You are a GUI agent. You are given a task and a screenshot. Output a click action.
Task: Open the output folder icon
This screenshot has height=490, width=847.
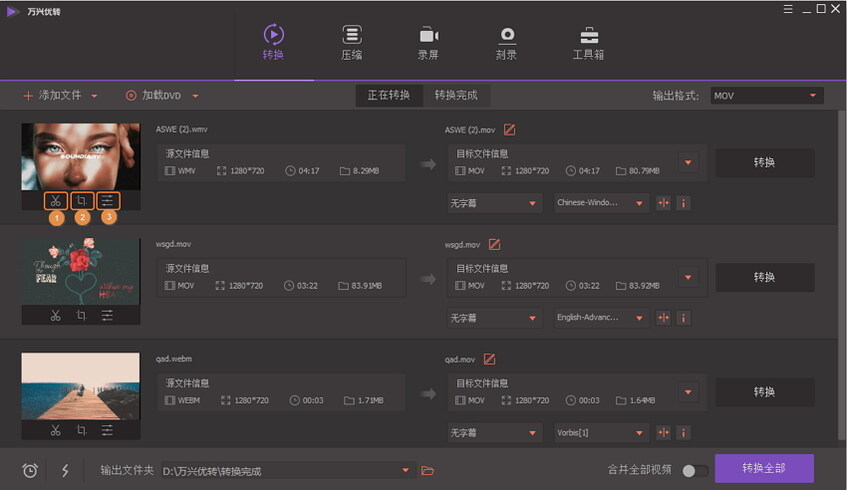[x=428, y=471]
